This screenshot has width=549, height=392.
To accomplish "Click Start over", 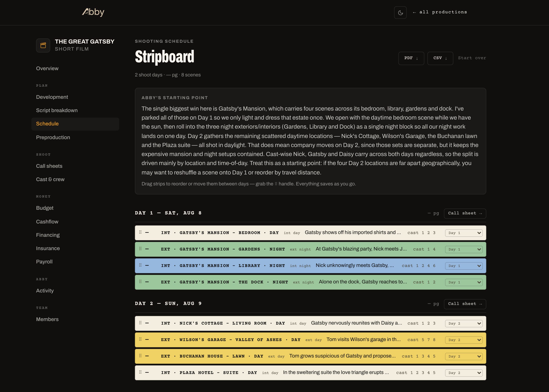I will 472,58.
